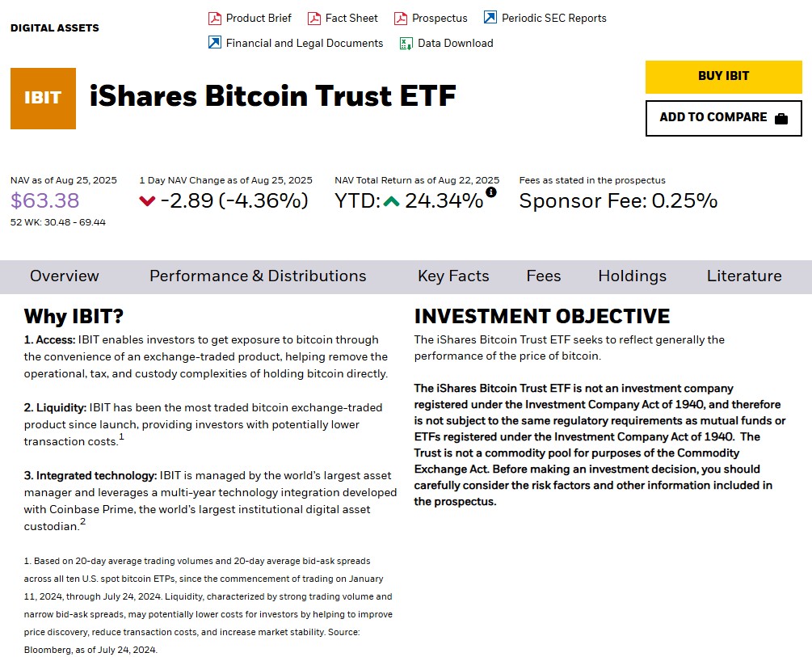Viewport: 812px width, 657px height.
Task: Click the ADD TO COMPARE button
Action: (713, 118)
